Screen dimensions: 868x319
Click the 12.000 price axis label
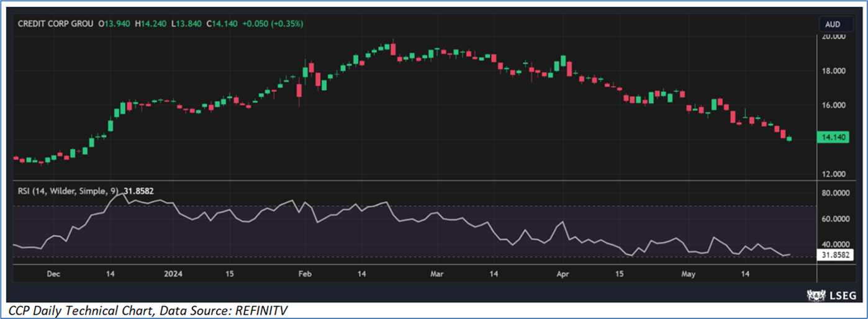click(833, 174)
